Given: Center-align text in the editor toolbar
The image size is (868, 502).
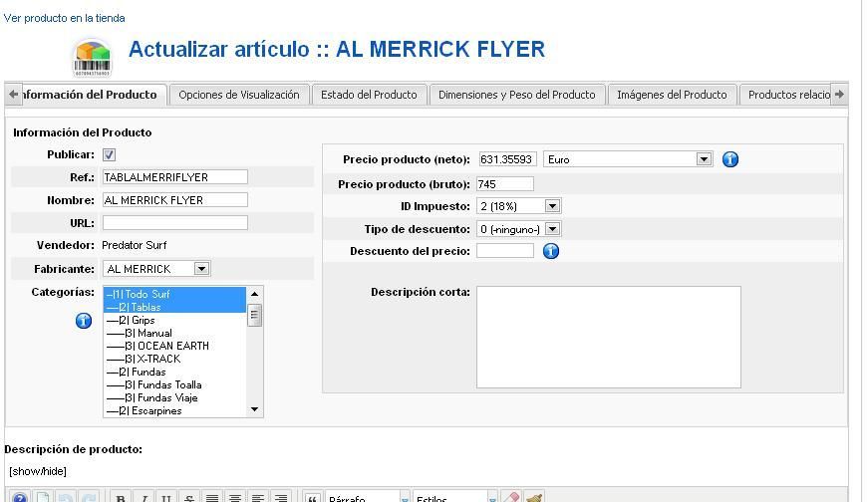Looking at the screenshot, I should 235,498.
